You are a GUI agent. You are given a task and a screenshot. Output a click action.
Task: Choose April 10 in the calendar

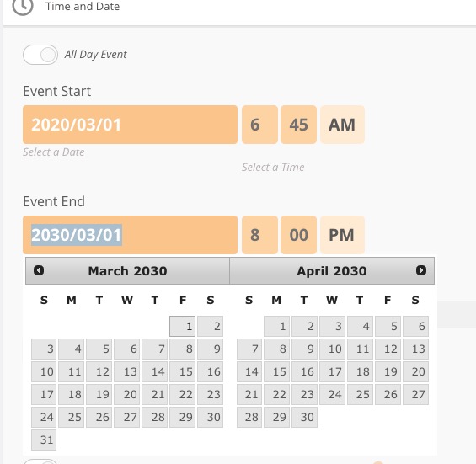(333, 349)
